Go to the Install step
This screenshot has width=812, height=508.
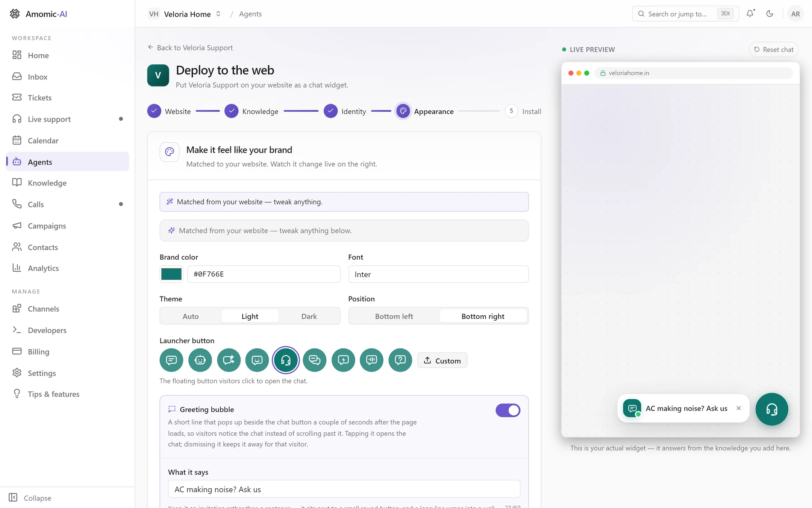pos(523,111)
